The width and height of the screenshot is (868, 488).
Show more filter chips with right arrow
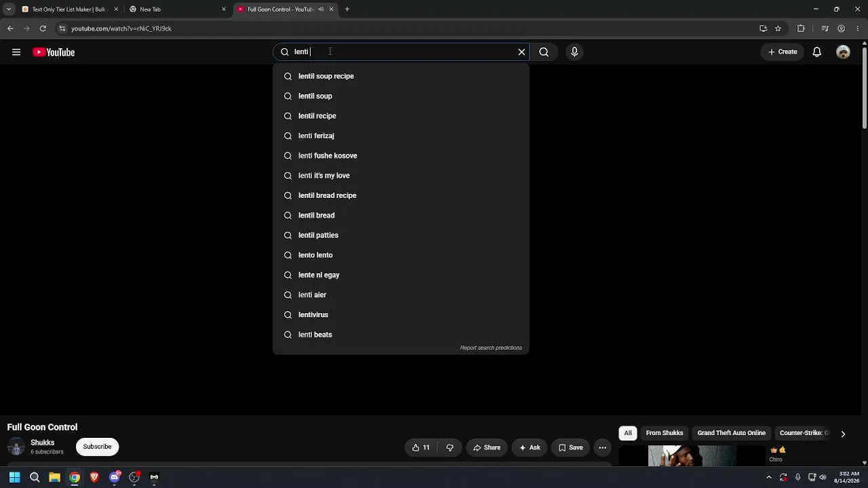(843, 434)
